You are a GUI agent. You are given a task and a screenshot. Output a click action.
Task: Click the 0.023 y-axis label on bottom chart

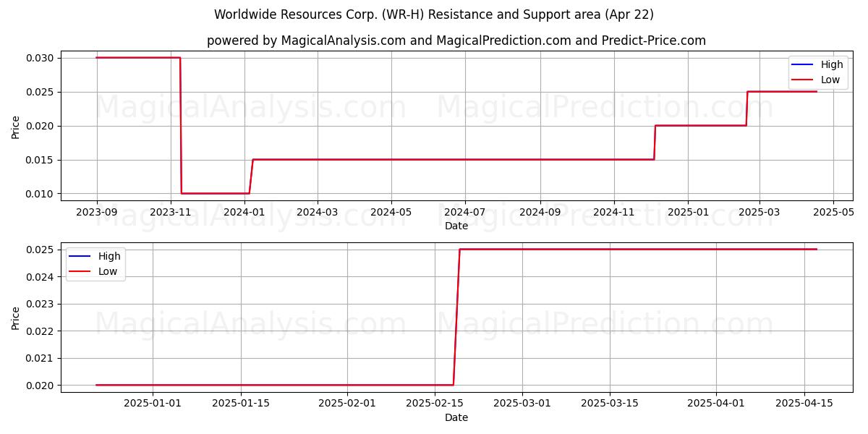[x=41, y=304]
